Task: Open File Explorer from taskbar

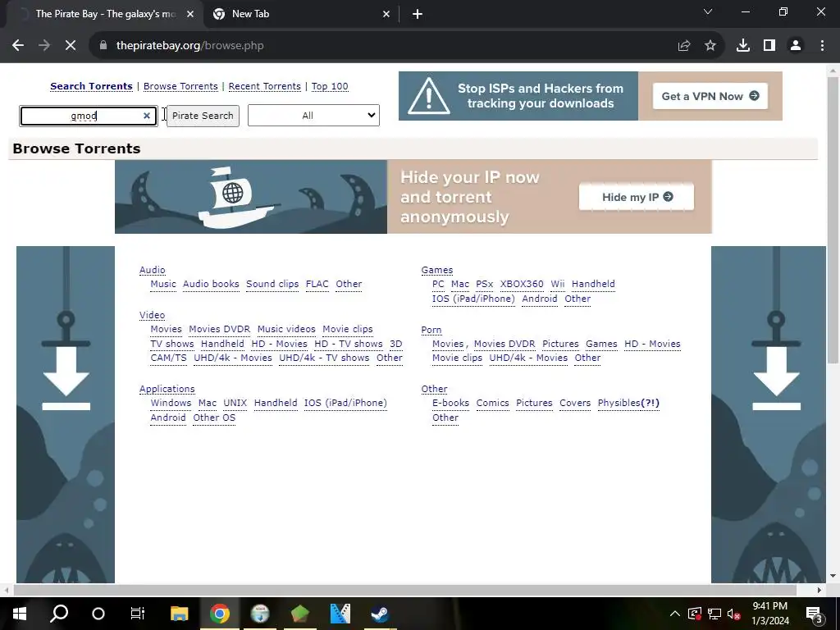Action: [x=180, y=614]
